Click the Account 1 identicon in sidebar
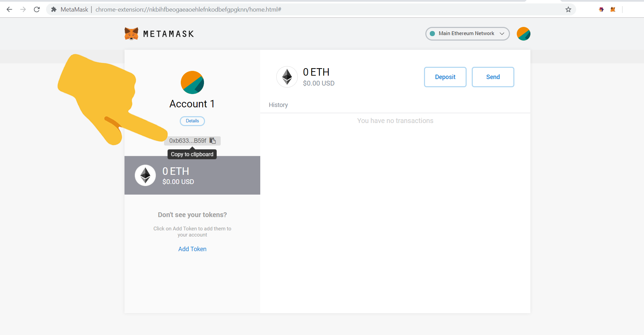 pyautogui.click(x=192, y=82)
